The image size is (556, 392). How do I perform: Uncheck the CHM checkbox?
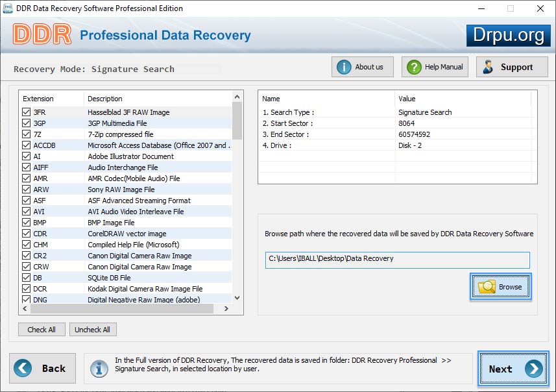(26, 245)
